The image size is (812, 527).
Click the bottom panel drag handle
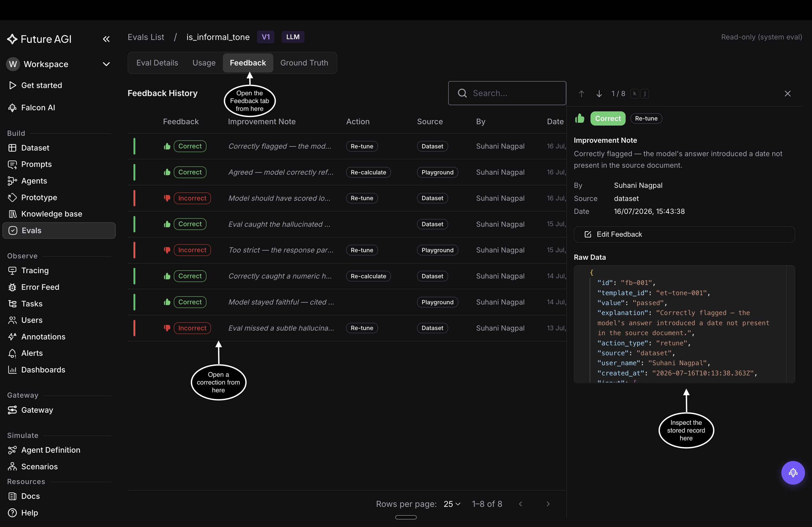pyautogui.click(x=406, y=517)
